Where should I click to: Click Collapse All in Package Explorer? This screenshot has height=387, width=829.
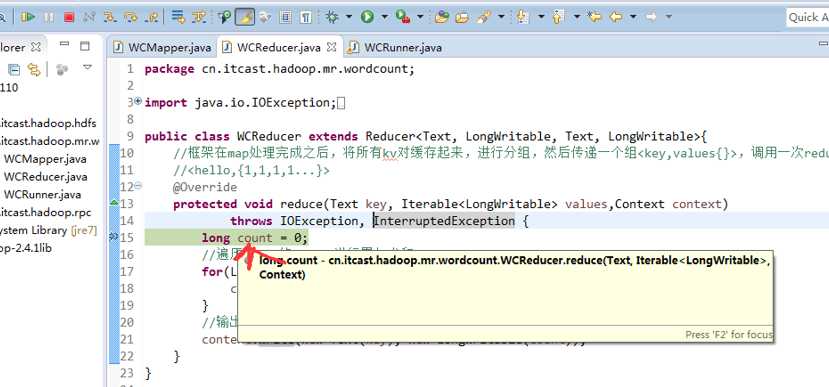click(14, 69)
